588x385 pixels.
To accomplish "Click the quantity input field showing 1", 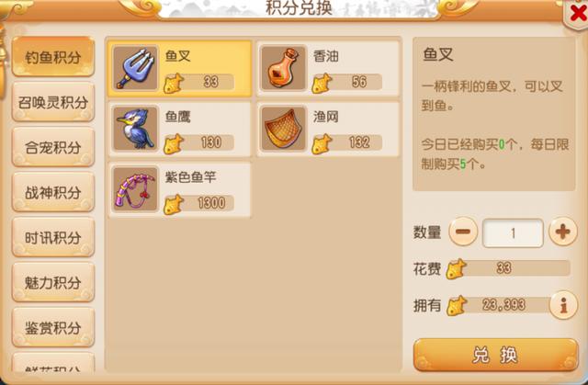I will [x=513, y=233].
